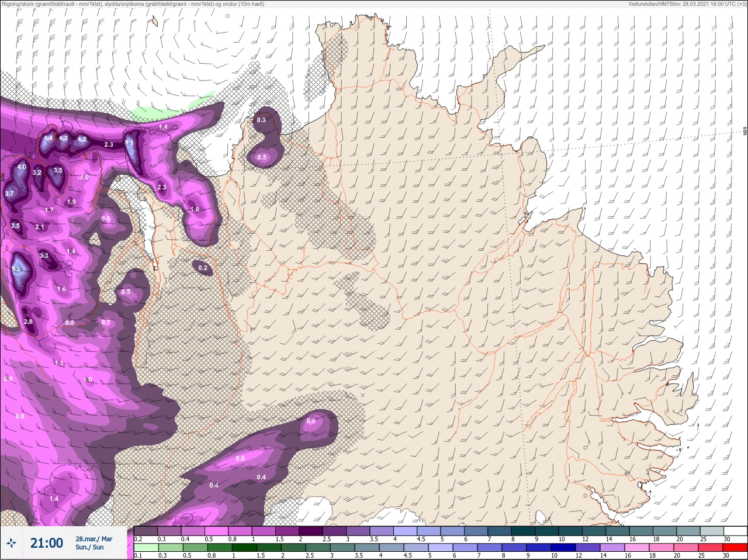Image resolution: width=748 pixels, height=560 pixels.
Task: Click the 0.2 value inside the small purple map blob
Action: (203, 268)
